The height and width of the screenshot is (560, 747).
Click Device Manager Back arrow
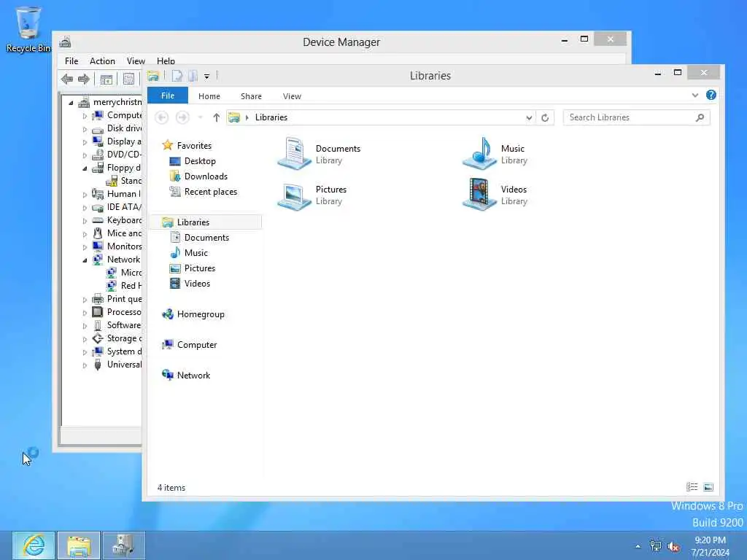(x=67, y=79)
